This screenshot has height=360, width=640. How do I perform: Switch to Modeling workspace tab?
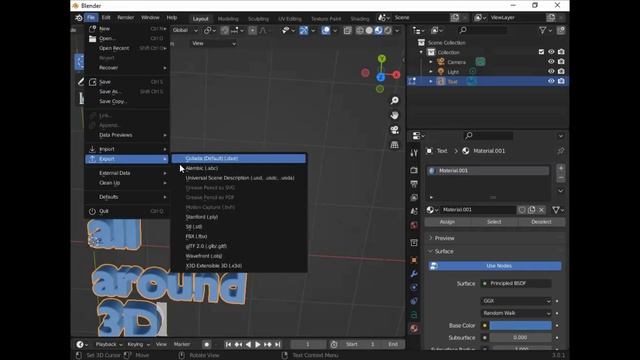tap(228, 19)
